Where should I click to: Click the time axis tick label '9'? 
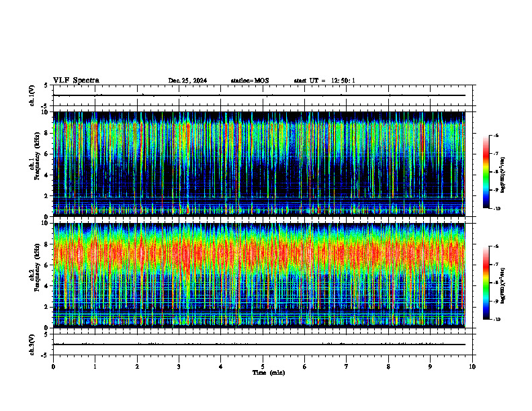[430, 367]
